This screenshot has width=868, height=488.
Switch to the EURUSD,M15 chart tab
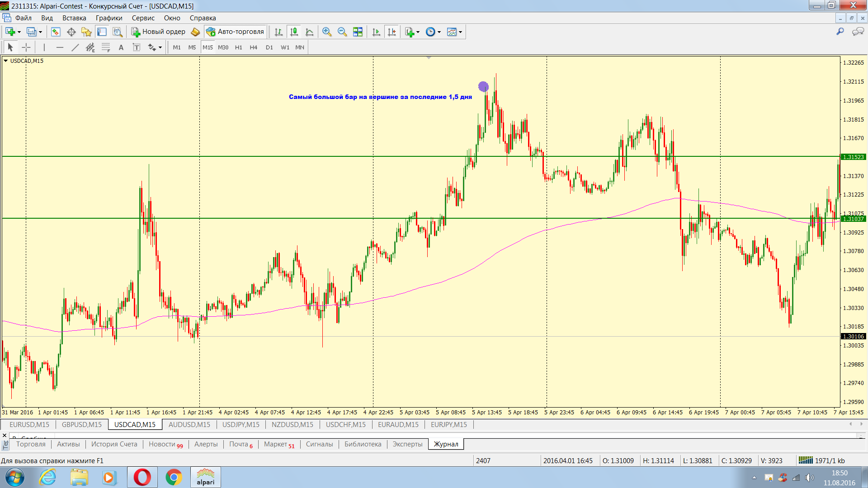click(29, 425)
